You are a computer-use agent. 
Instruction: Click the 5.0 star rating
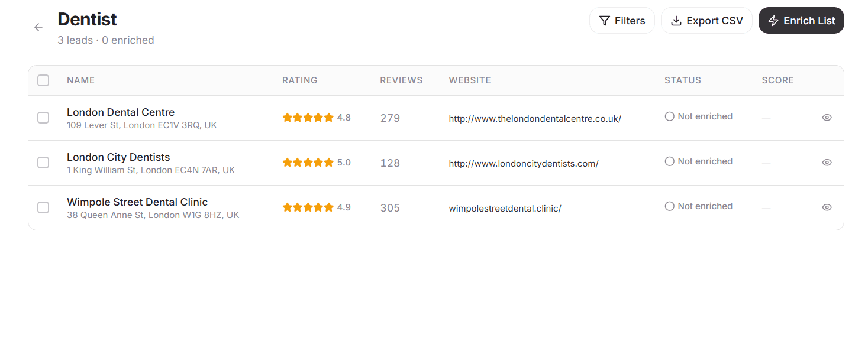pyautogui.click(x=317, y=163)
